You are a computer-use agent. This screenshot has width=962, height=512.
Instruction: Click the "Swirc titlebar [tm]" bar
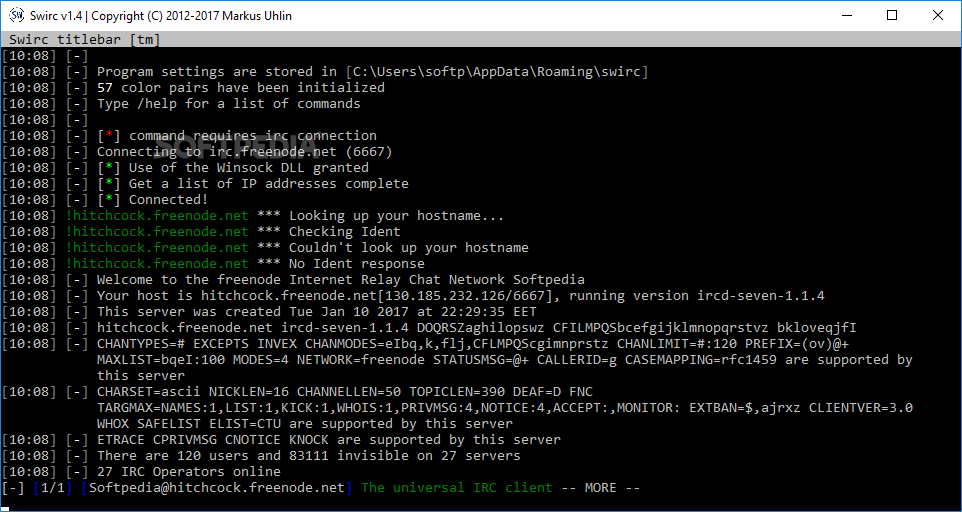[x=85, y=39]
